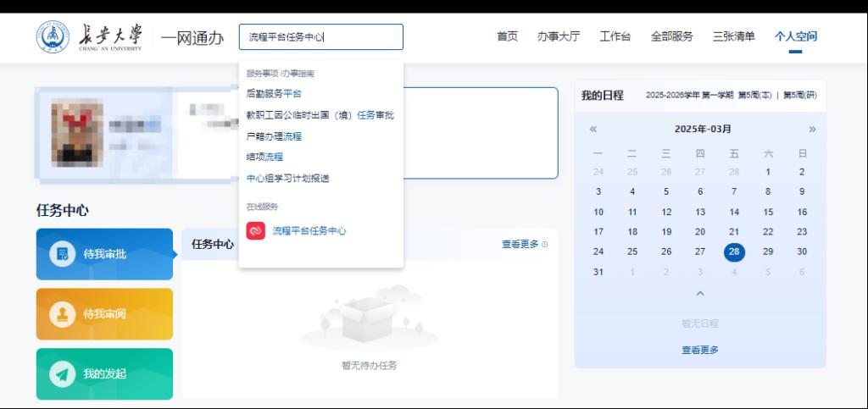
Task: Select the 户籍办理流程 suggestion
Action: pyautogui.click(x=274, y=136)
